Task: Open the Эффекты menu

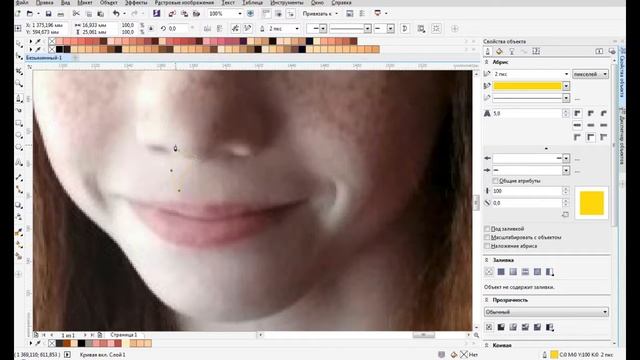Action: coord(136,2)
